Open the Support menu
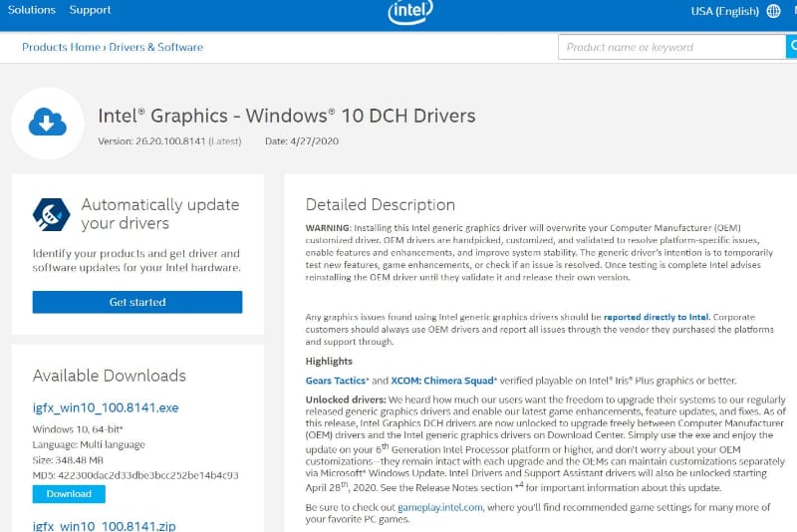 click(x=90, y=10)
